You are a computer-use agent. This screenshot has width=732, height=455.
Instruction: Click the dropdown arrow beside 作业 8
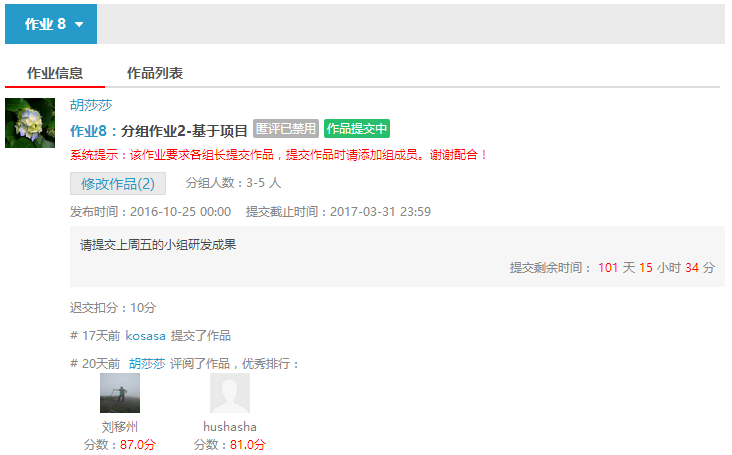(79, 24)
